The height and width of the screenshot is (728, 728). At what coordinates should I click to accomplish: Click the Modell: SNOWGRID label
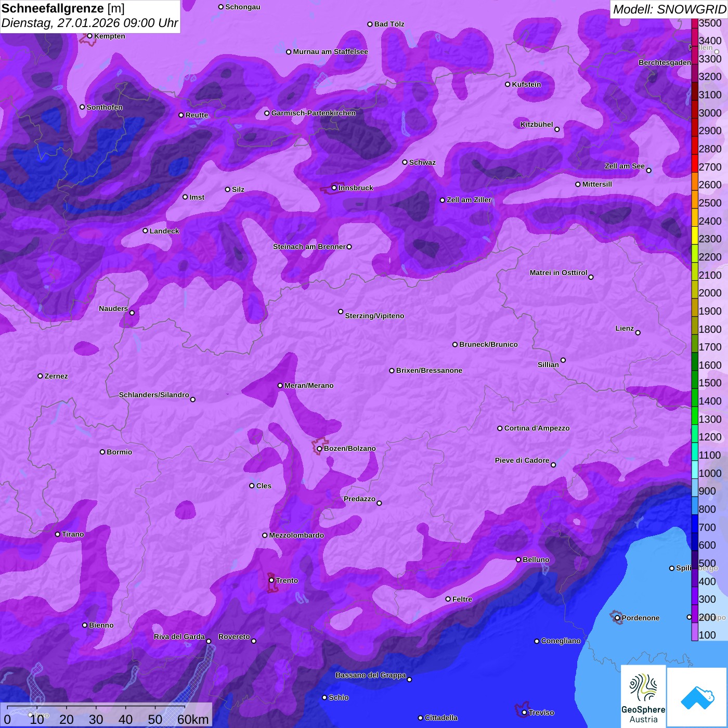(669, 9)
